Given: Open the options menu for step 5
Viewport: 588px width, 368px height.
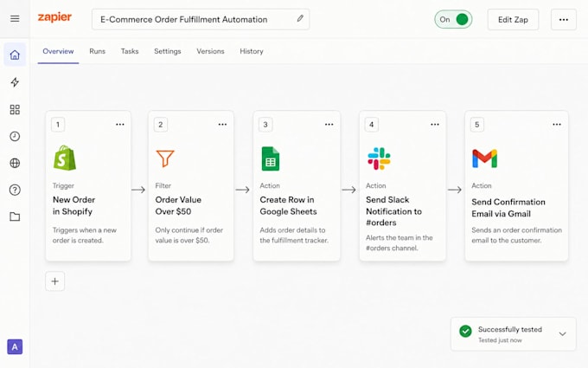Looking at the screenshot, I should pyautogui.click(x=557, y=125).
